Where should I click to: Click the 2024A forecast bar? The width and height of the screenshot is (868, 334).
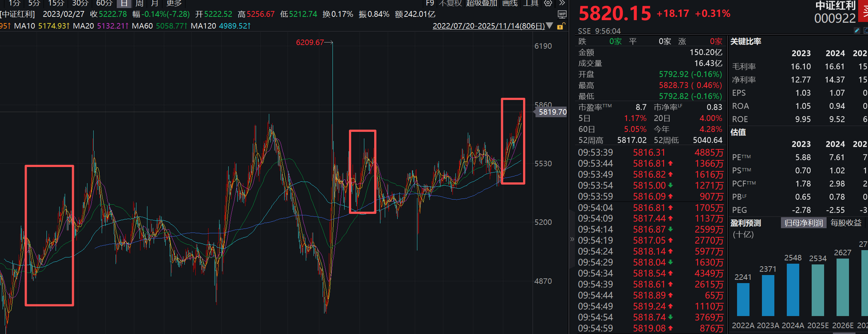(793, 289)
